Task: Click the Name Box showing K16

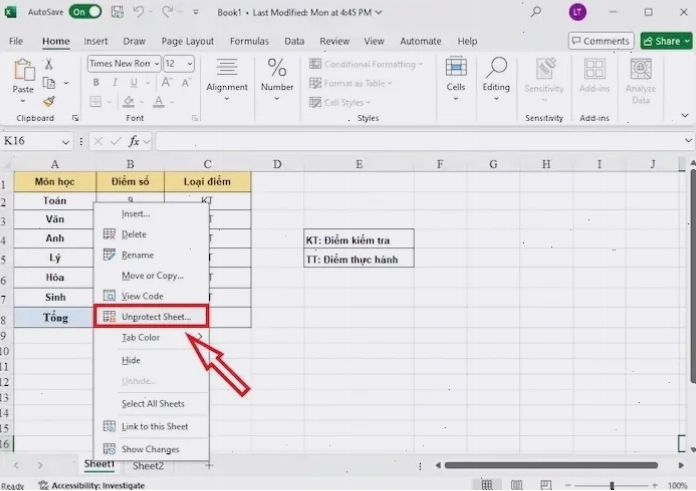Action: point(36,141)
